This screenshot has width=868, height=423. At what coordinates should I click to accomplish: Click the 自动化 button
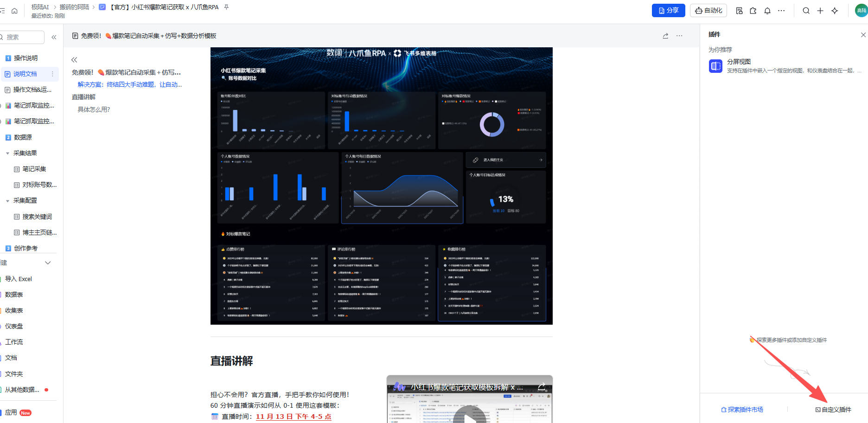tap(708, 11)
